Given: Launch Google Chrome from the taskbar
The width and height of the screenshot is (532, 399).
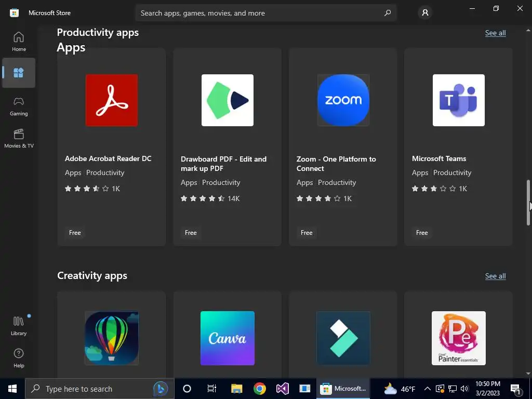Looking at the screenshot, I should (x=260, y=389).
